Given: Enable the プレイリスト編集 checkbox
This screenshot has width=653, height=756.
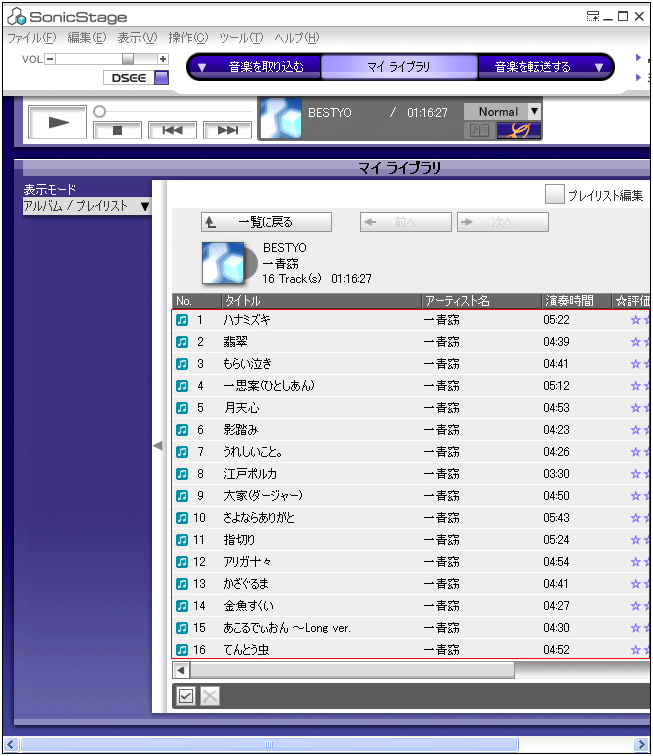Looking at the screenshot, I should (x=555, y=194).
